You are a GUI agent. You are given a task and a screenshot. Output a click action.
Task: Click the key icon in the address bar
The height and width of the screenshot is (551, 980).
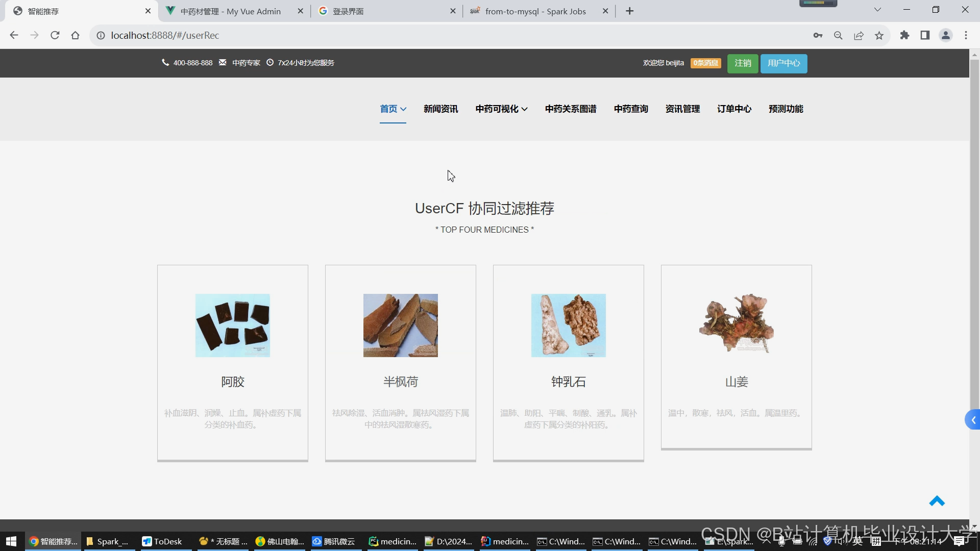pos(818,35)
